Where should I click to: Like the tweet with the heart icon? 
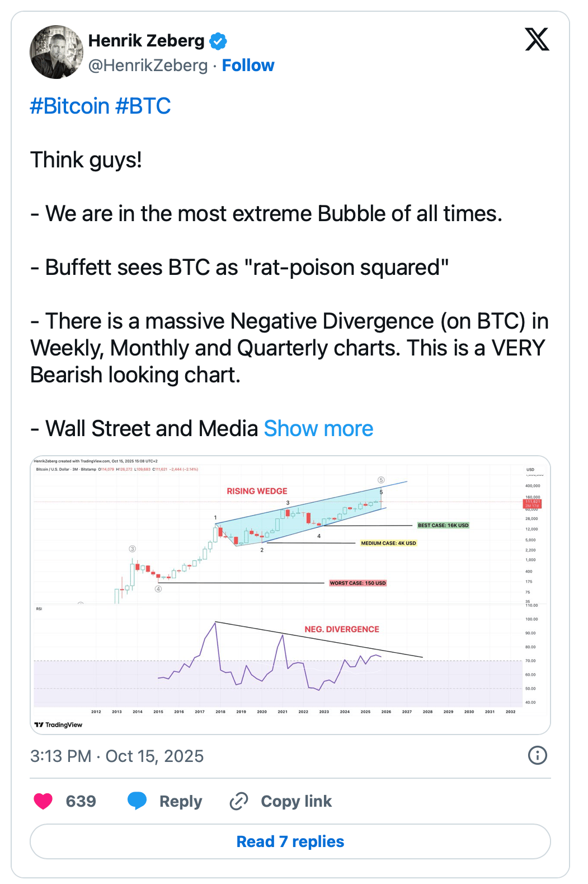coord(43,801)
